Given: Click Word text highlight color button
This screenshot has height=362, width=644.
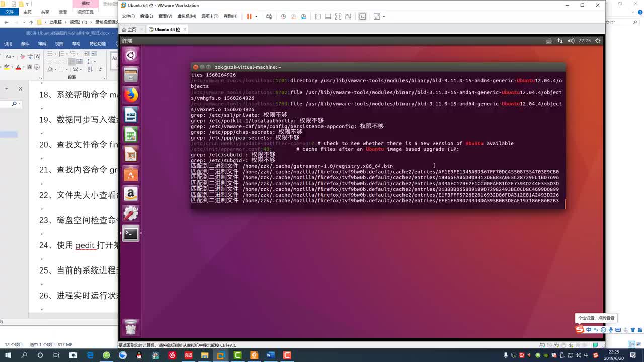Looking at the screenshot, I should coord(7,67).
